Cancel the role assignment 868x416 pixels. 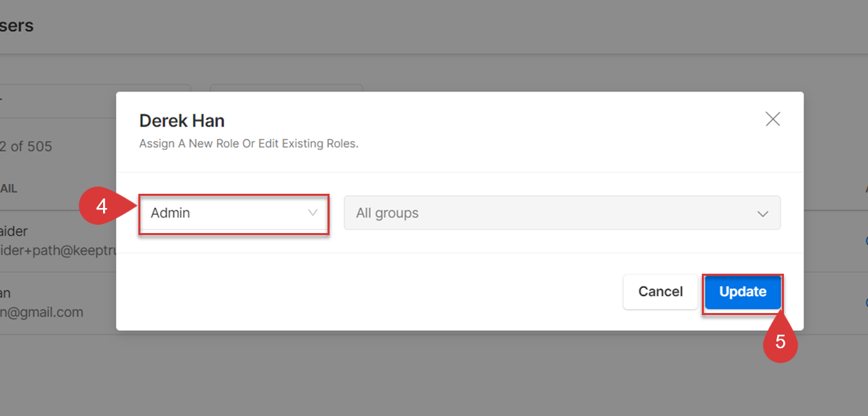660,291
